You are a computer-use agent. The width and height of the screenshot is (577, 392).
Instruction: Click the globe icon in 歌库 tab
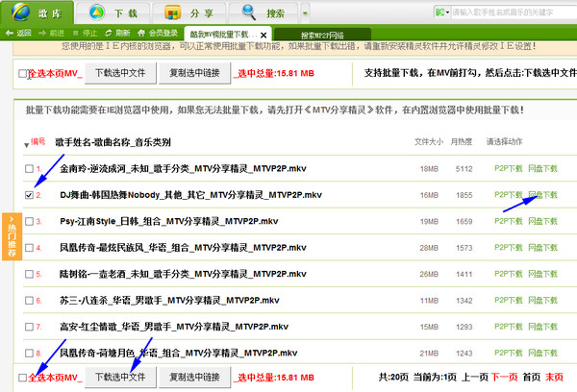[x=20, y=12]
